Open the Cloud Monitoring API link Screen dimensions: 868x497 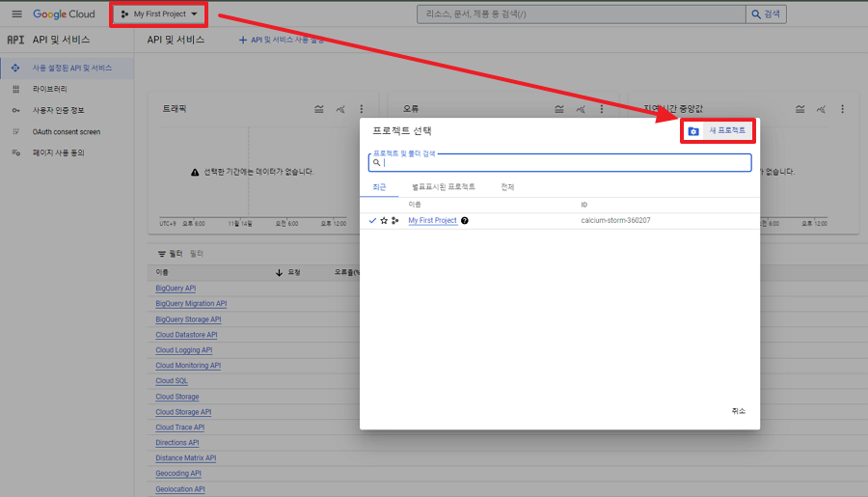[188, 366]
